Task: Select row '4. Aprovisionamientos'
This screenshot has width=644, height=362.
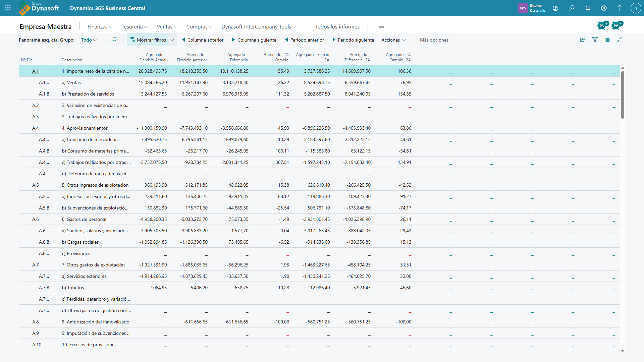Action: click(319, 128)
